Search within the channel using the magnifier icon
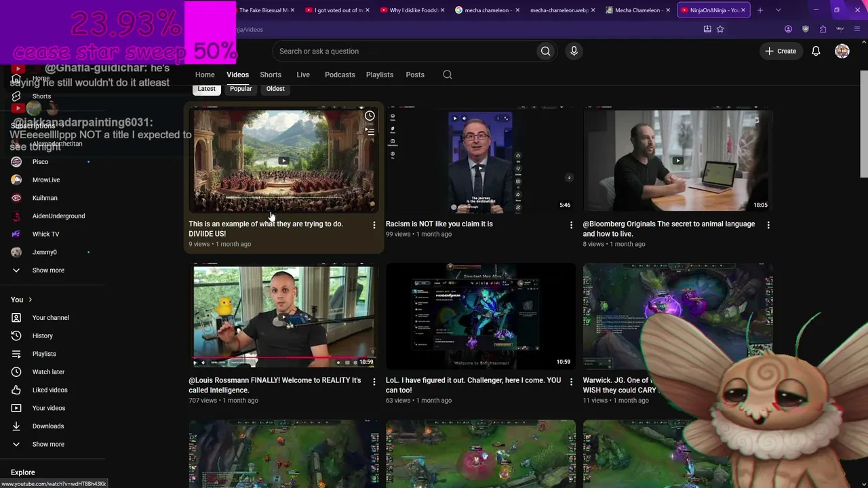Screen dimensions: 868x488 [x=448, y=75]
